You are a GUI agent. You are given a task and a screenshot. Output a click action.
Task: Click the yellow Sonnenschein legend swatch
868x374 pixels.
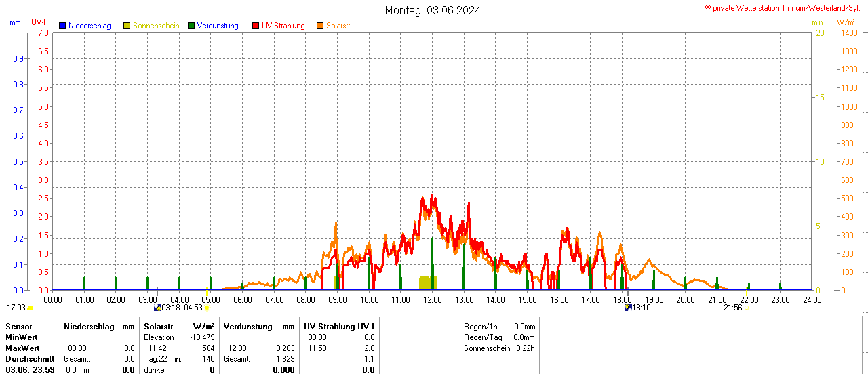click(x=127, y=26)
